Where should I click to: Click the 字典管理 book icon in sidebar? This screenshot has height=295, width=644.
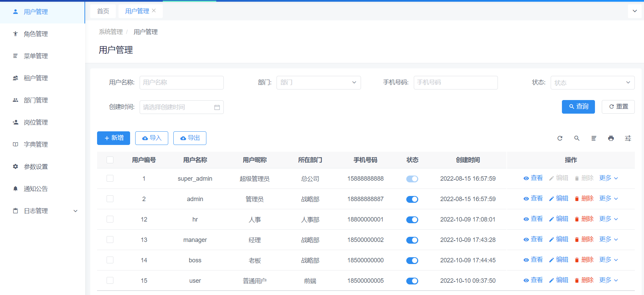(15, 144)
